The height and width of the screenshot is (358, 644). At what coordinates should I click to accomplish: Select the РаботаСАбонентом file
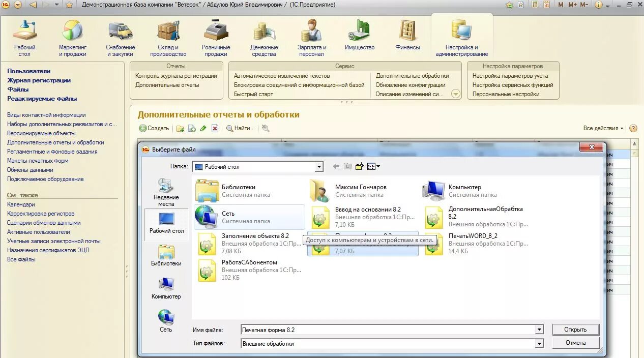250,270
